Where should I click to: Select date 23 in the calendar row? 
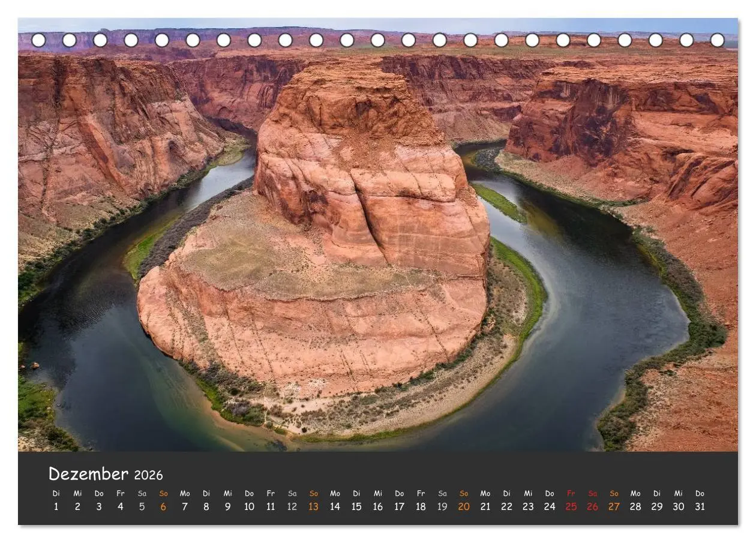528,506
